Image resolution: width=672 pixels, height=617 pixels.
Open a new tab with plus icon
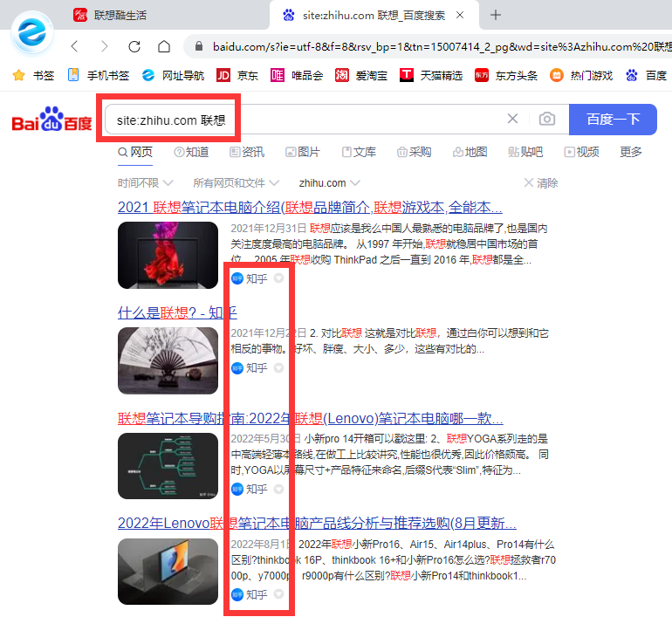496,15
